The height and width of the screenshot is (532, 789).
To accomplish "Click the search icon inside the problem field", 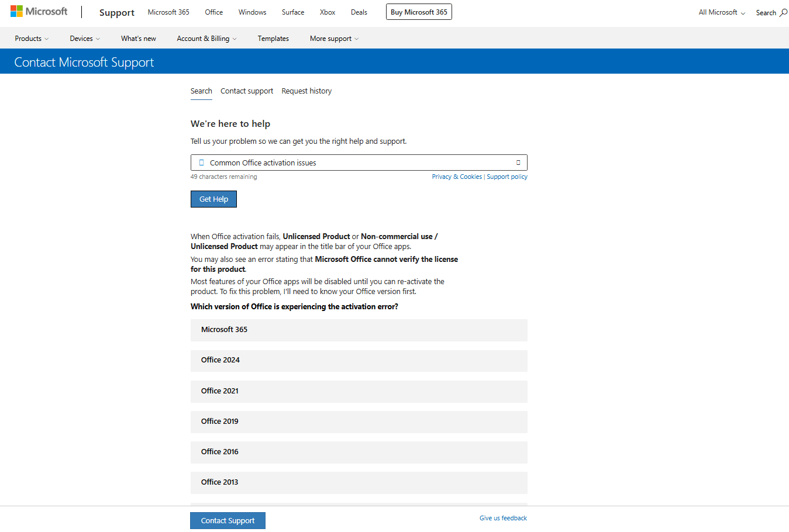I will (201, 163).
